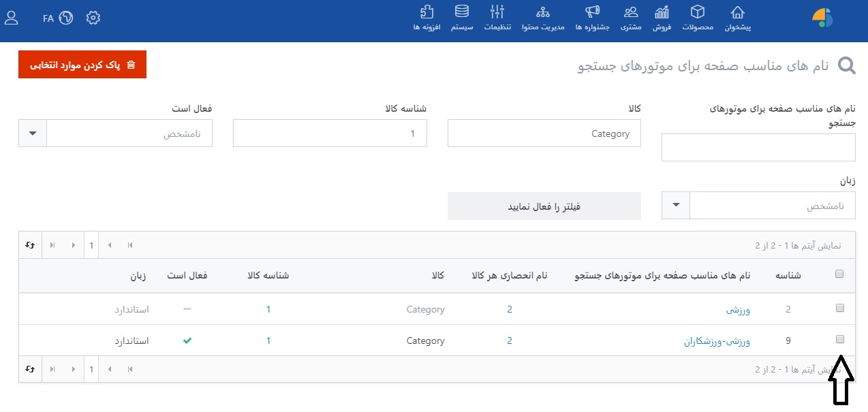Click شناسه کالا link 1 in ورزشی-ورزشکاران row

coord(268,340)
